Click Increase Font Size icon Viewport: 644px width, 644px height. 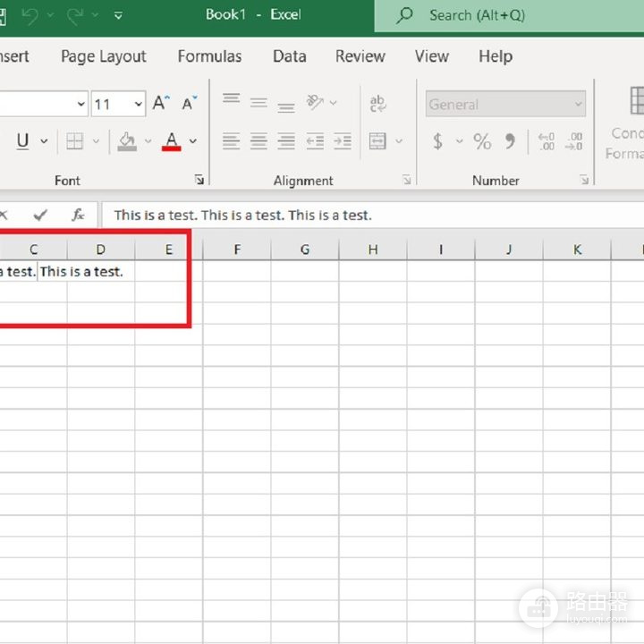pyautogui.click(x=161, y=102)
